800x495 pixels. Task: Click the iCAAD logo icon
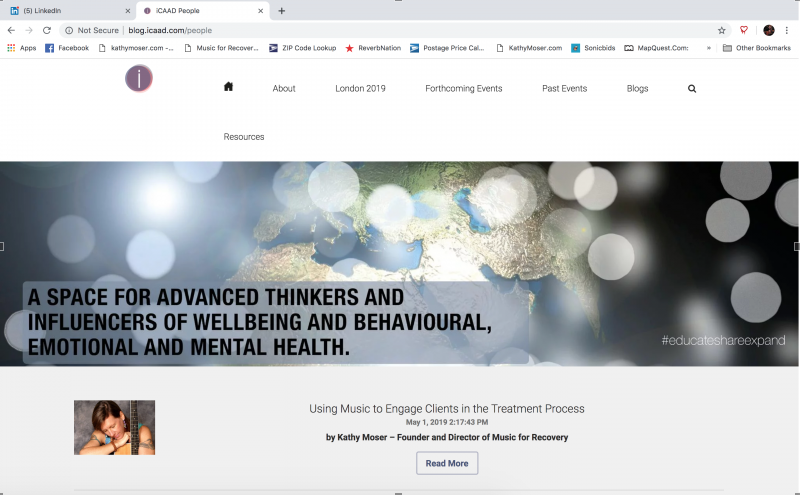139,78
